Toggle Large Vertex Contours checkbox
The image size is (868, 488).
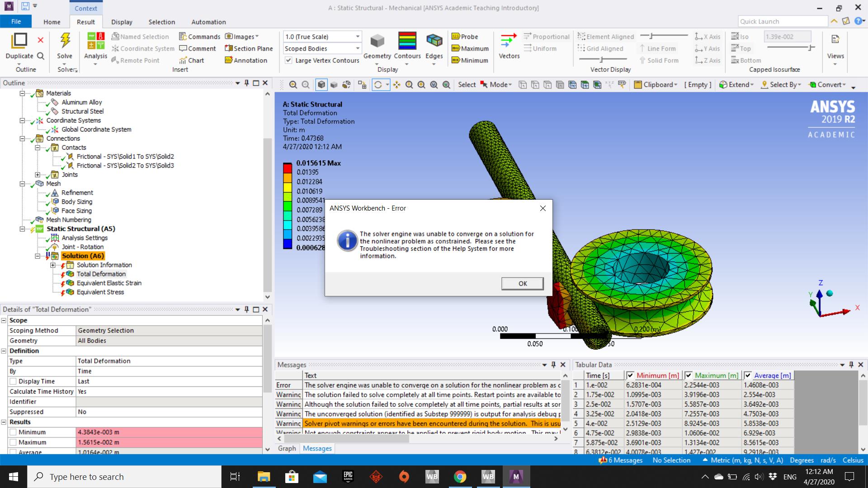[288, 60]
